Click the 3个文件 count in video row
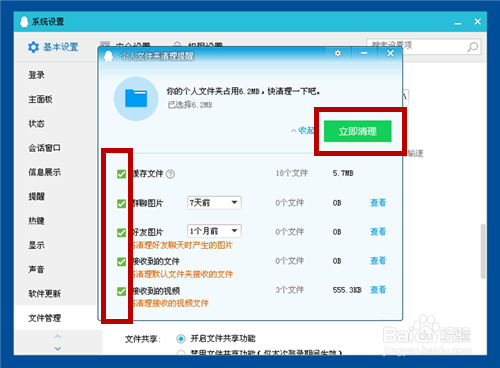The height and width of the screenshot is (368, 500). pos(290,290)
